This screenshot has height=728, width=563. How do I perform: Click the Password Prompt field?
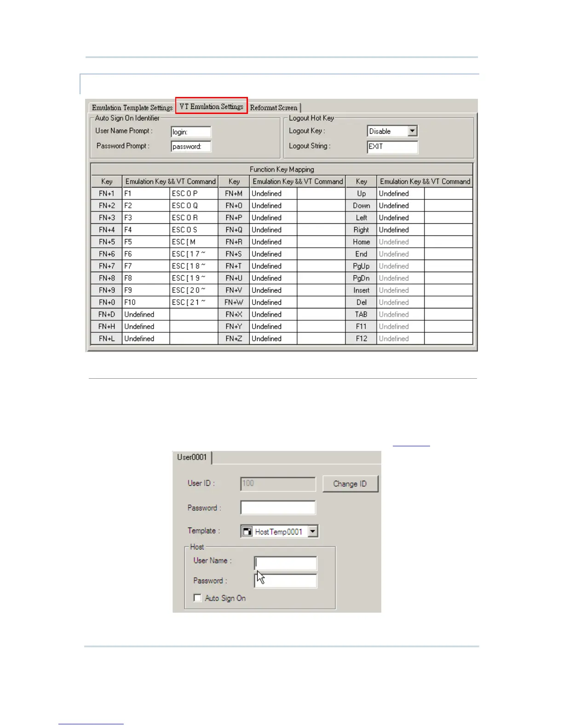point(191,147)
